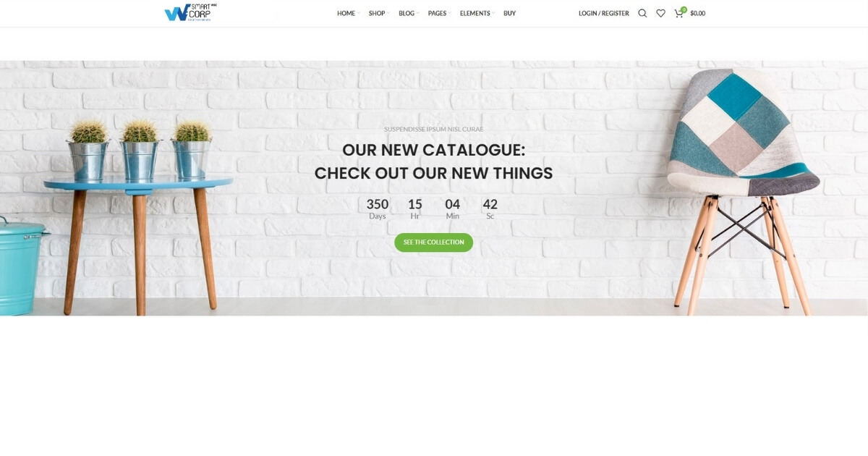Viewport: 868px width, 456px height.
Task: Click the $0.00 cart total
Action: [x=697, y=13]
